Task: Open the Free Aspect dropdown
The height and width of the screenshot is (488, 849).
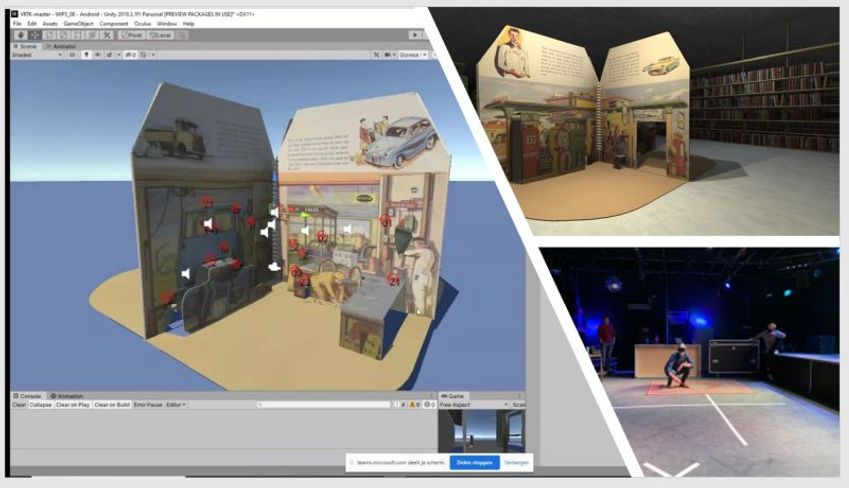Action: click(474, 405)
